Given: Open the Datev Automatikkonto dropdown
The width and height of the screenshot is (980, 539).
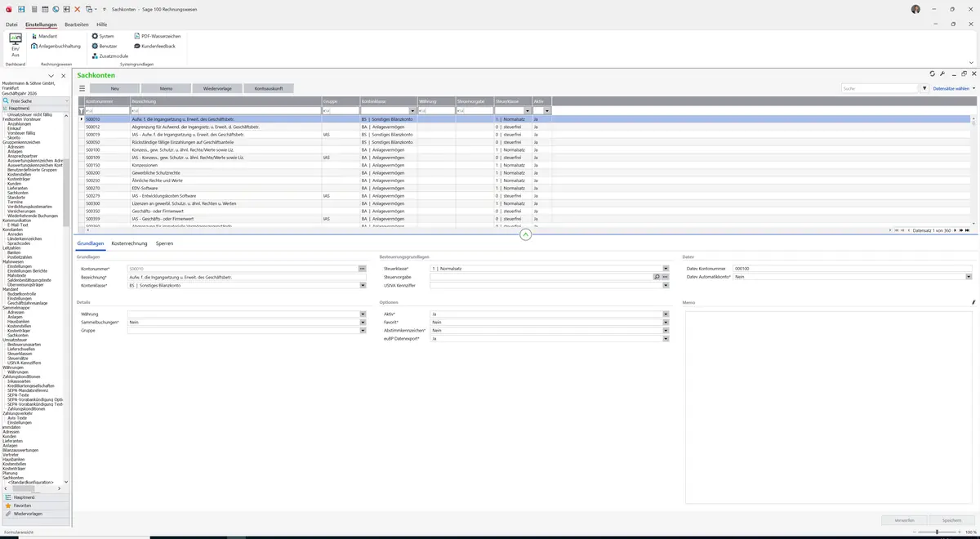Looking at the screenshot, I should 969,277.
